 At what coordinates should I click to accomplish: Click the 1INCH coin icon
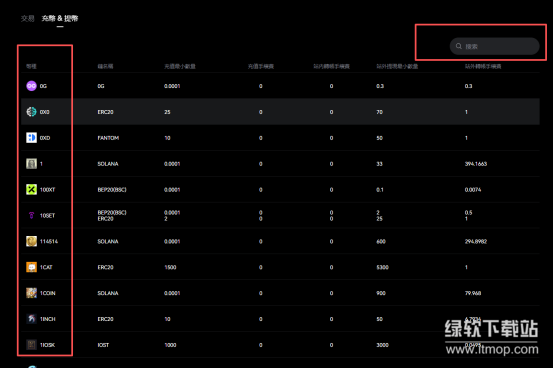(x=31, y=319)
